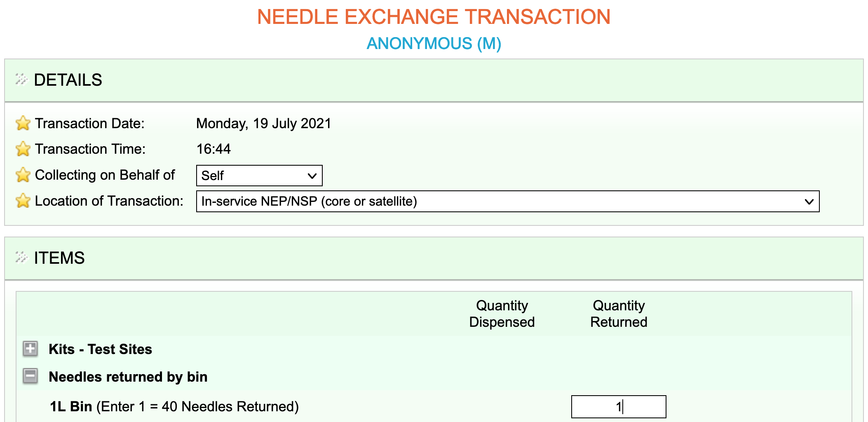Screen dimensions: 868x422
Task: Click the Quantity Returned column header
Action: click(x=619, y=314)
